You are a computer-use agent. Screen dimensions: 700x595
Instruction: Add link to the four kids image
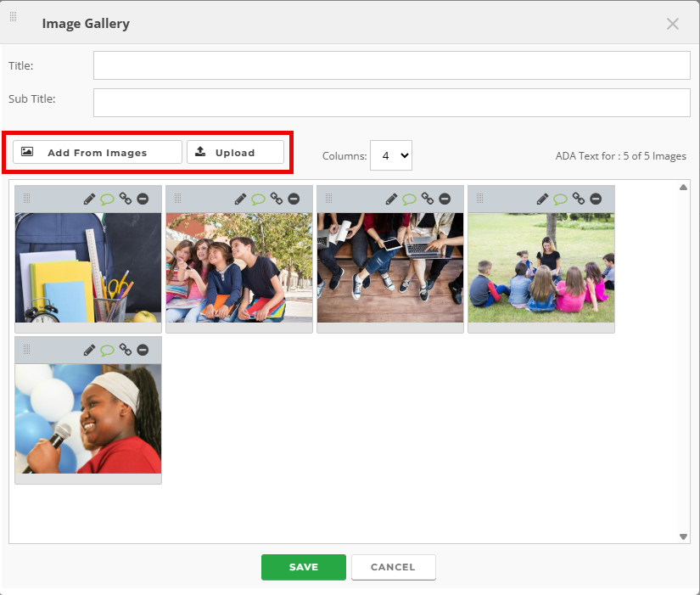[277, 199]
